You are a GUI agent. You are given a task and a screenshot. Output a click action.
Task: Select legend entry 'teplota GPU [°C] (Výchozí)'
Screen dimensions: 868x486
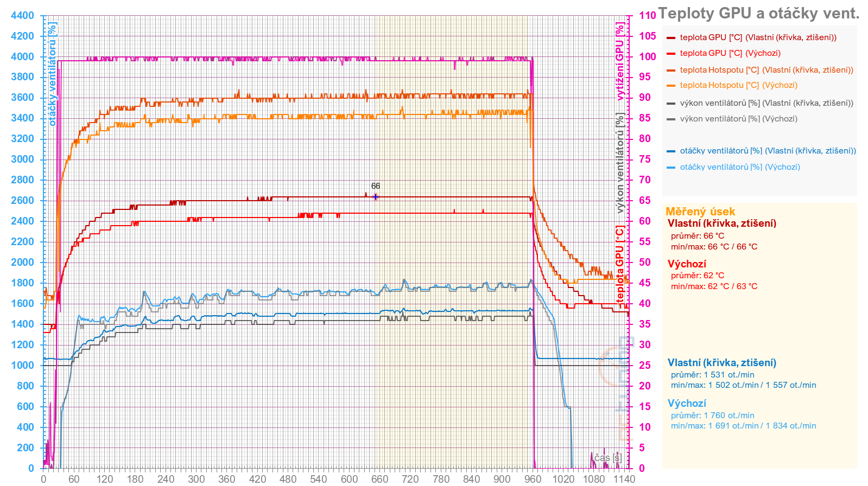730,53
